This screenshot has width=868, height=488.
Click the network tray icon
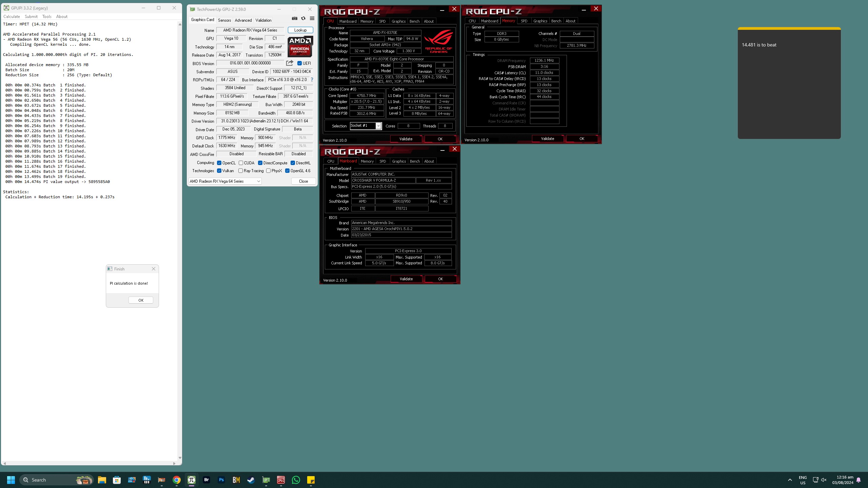tap(815, 480)
